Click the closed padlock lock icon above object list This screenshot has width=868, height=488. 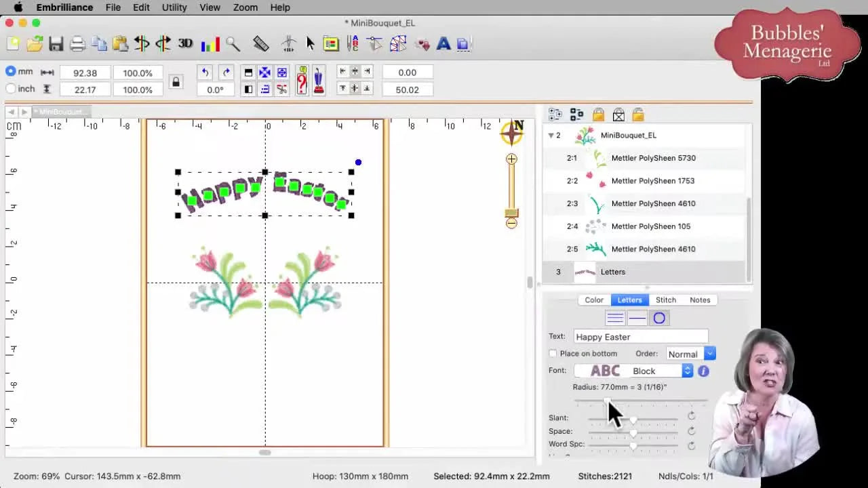pyautogui.click(x=598, y=115)
